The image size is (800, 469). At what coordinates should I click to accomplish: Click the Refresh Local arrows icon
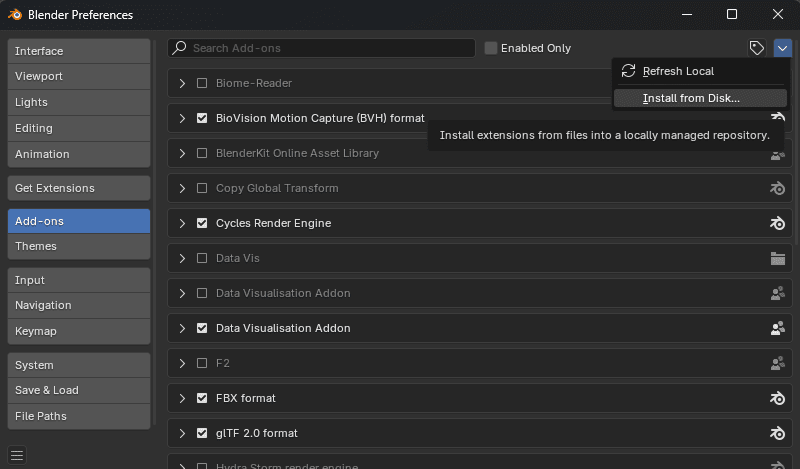[x=629, y=71]
